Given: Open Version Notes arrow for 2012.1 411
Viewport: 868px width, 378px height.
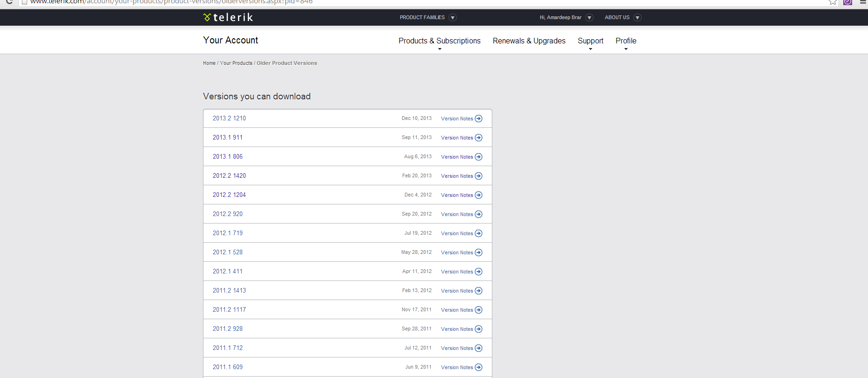Looking at the screenshot, I should [478, 272].
